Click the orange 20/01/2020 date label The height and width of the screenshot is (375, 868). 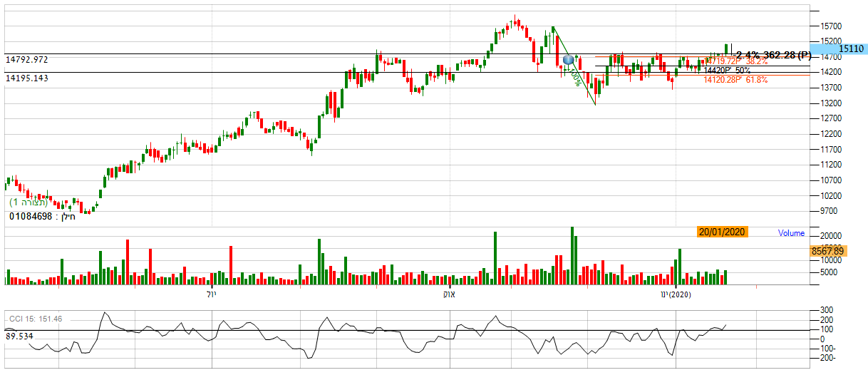click(x=721, y=232)
